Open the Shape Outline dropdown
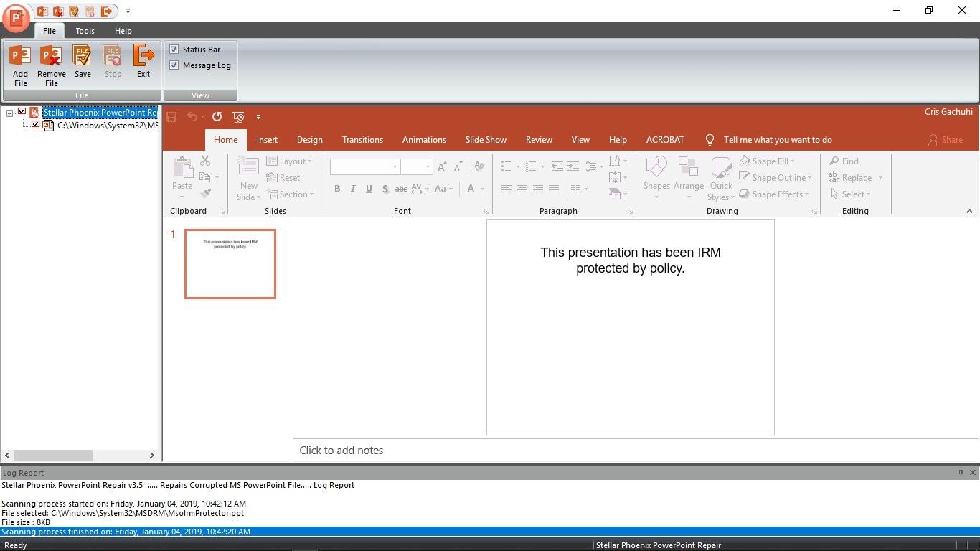Screen dimensions: 980x551 [776, 178]
